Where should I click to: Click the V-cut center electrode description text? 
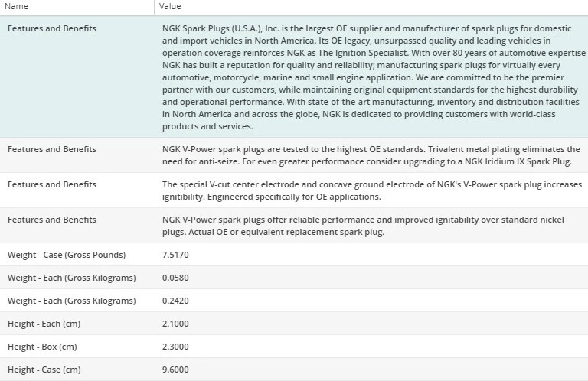tap(371, 190)
